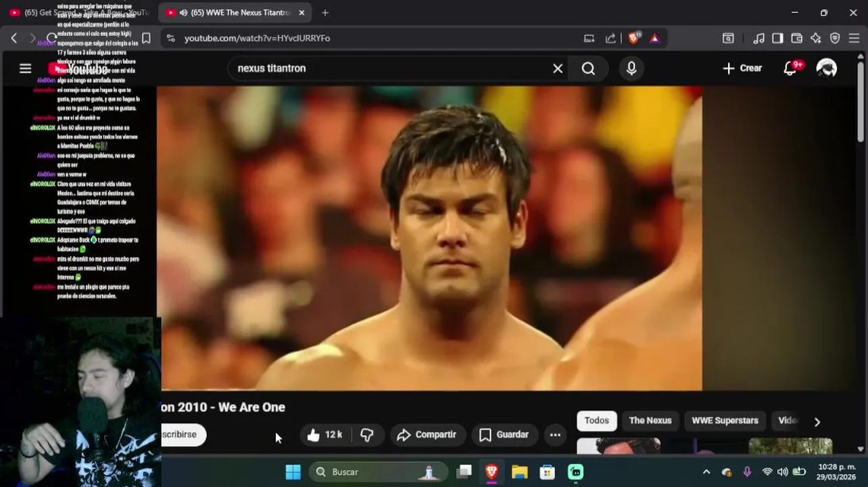Select WWE Superstars filter chip
Image resolution: width=868 pixels, height=487 pixels.
coord(725,421)
